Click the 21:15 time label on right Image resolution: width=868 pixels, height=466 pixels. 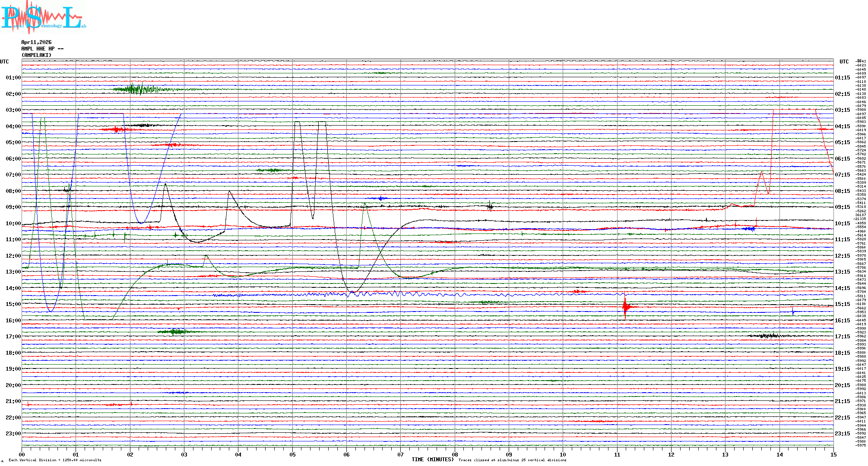tap(842, 401)
